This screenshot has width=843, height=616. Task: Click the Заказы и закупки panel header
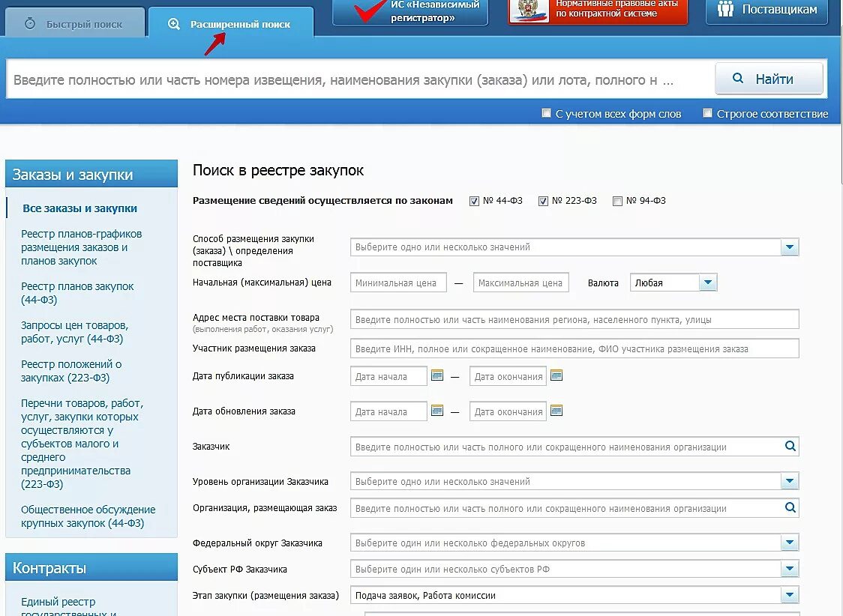click(x=91, y=173)
